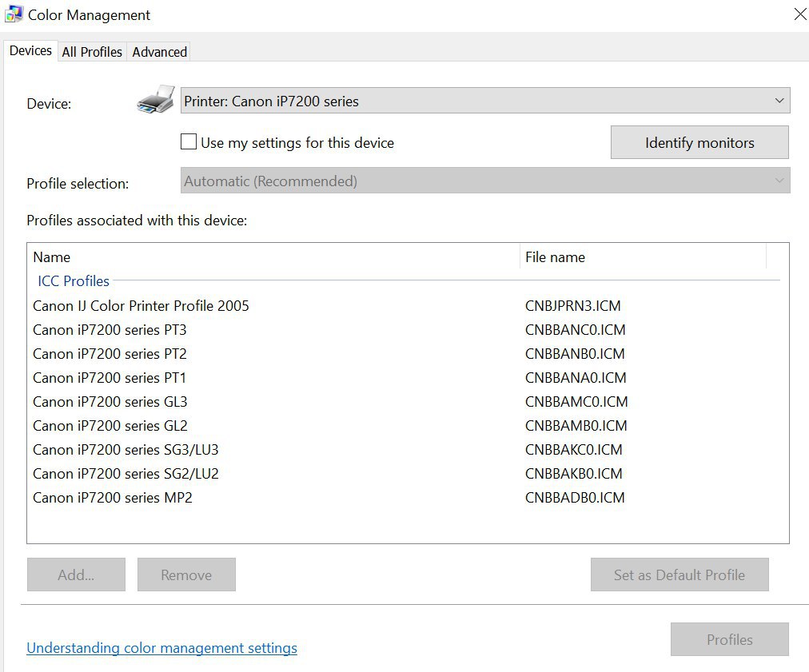The width and height of the screenshot is (809, 672).
Task: Click Set as Default Profile button
Action: click(x=679, y=575)
